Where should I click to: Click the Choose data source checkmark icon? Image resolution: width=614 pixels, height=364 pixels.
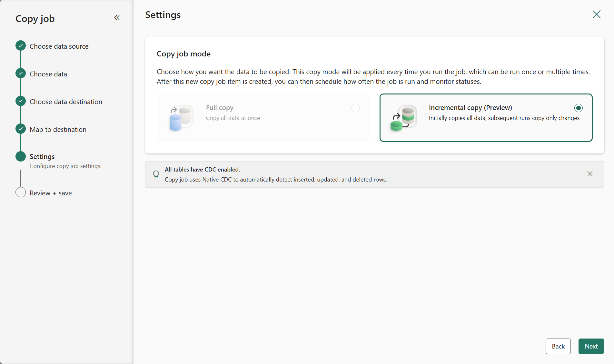point(21,46)
